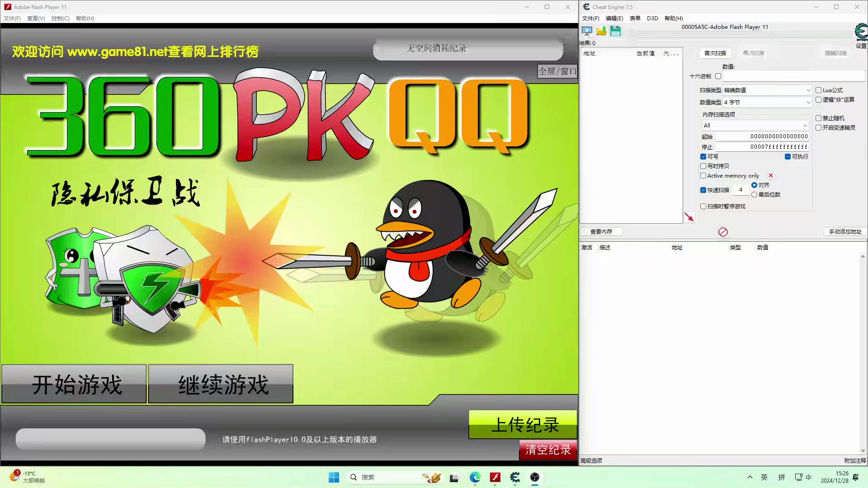The width and height of the screenshot is (868, 488).
Task: Click the red arrow add-address icon
Action: [x=689, y=217]
